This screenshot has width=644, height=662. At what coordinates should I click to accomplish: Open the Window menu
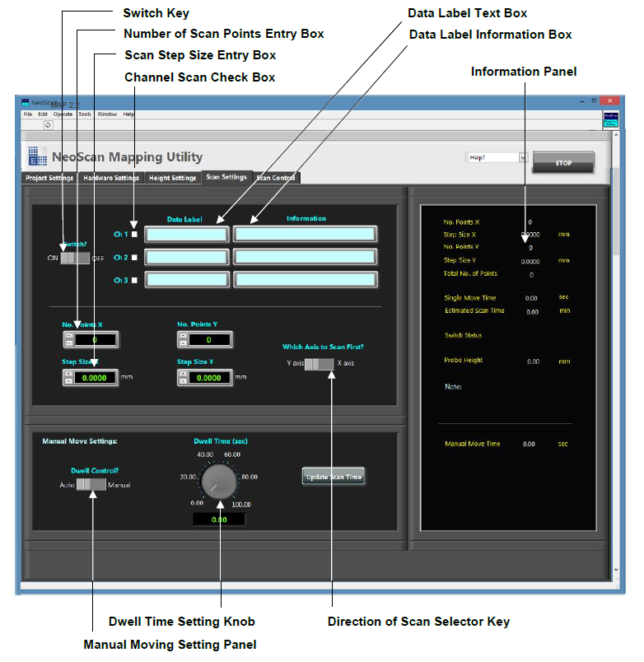(107, 114)
